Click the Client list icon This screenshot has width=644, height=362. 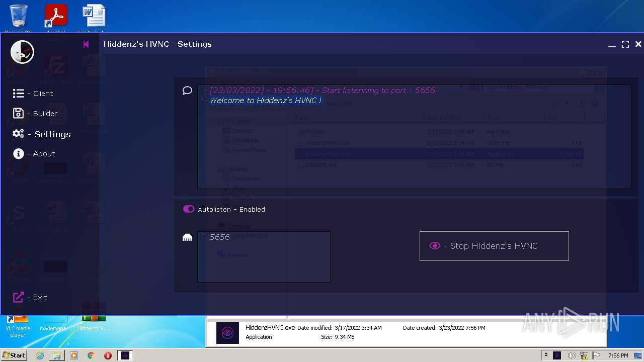(x=19, y=94)
